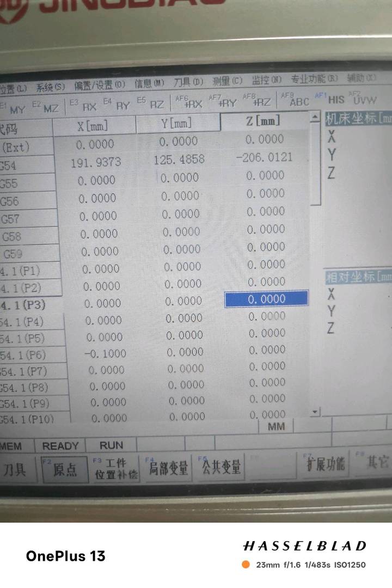Select the G54 Y value 125.4858
The image size is (392, 588).
click(179, 160)
